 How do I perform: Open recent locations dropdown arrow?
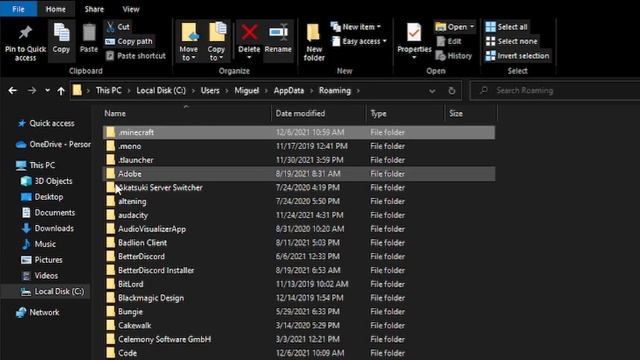[47, 91]
